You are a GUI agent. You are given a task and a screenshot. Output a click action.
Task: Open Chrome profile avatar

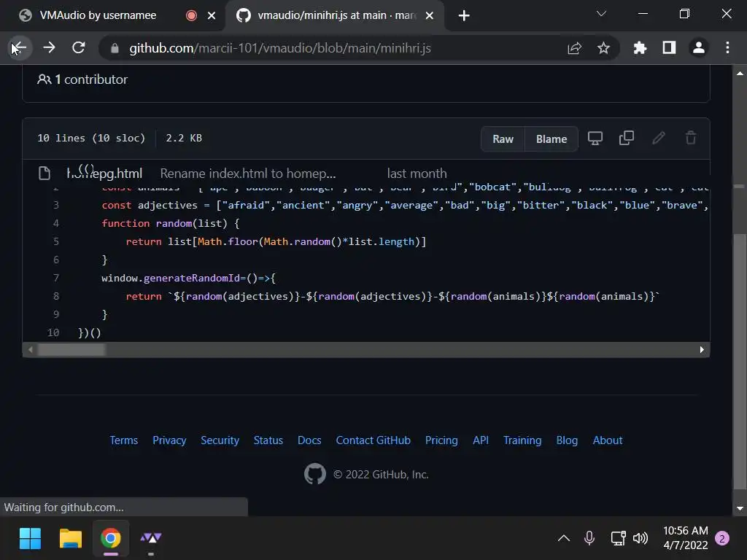(698, 47)
